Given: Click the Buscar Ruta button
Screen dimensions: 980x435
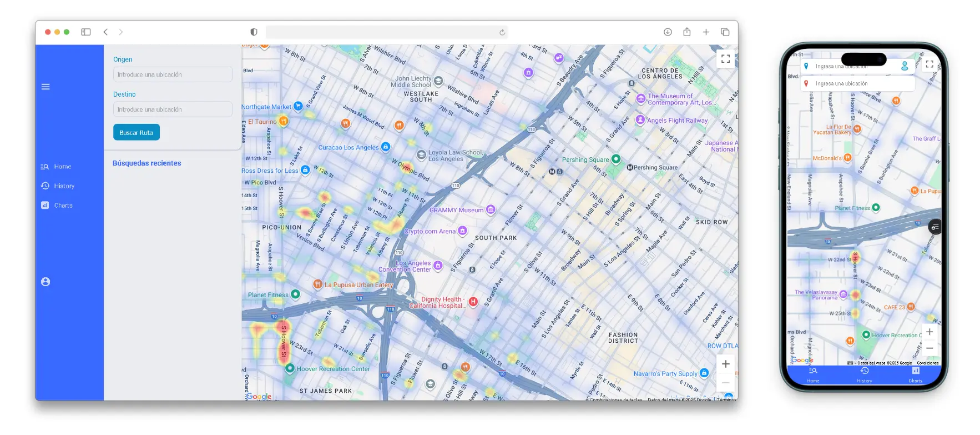Looking at the screenshot, I should point(137,133).
